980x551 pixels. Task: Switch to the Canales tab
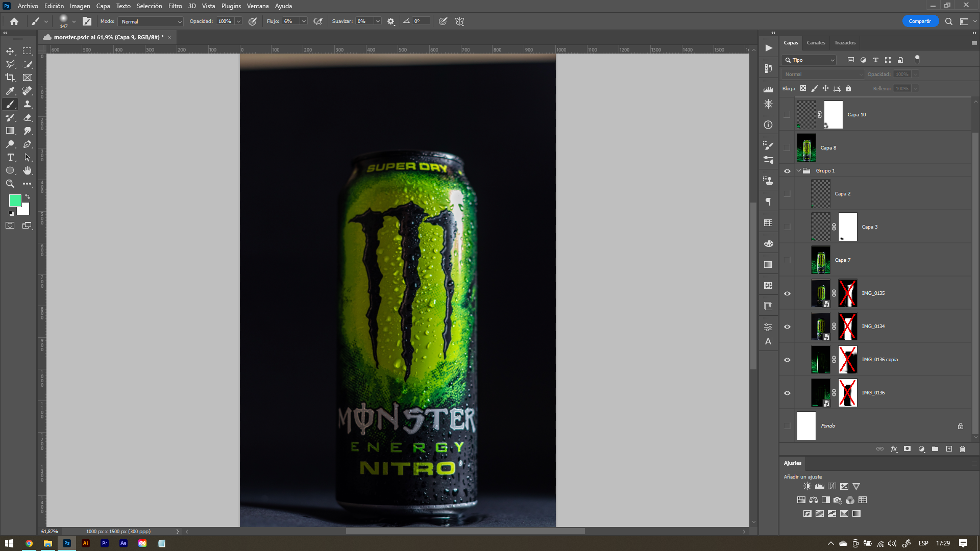click(816, 43)
